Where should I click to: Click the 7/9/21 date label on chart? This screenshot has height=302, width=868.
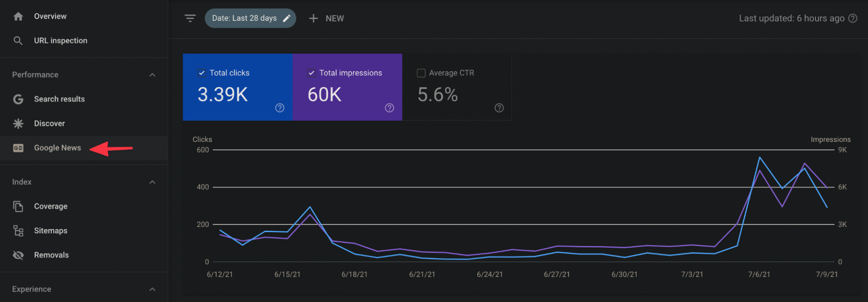[827, 275]
